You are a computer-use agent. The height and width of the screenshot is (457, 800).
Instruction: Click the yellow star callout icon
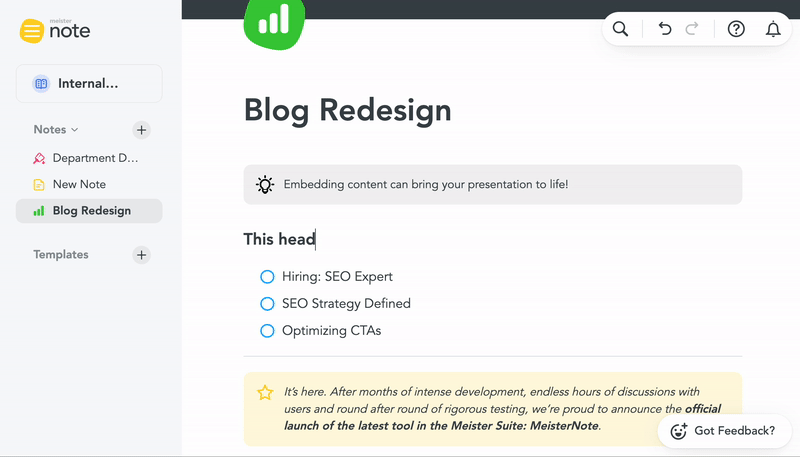point(265,392)
